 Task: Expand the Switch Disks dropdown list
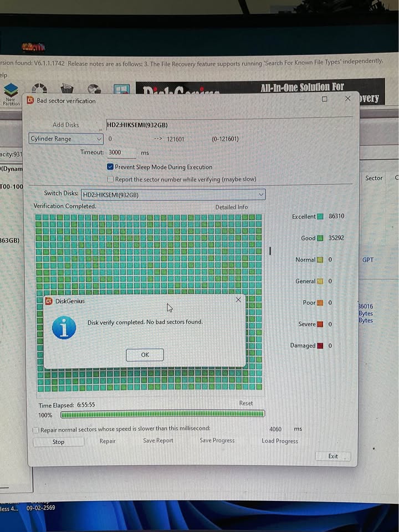(x=261, y=195)
